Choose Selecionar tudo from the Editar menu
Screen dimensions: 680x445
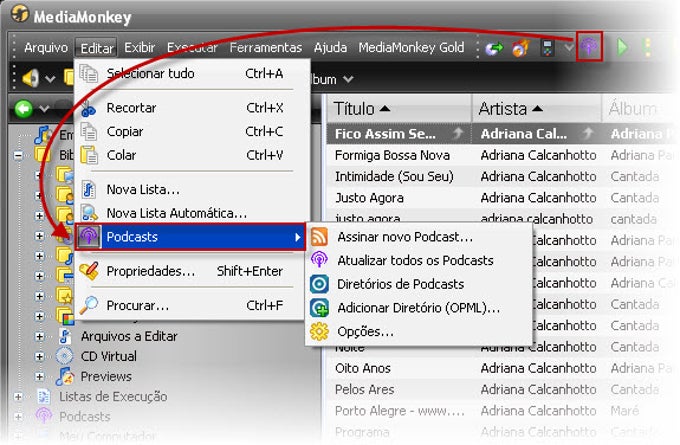tap(190, 74)
